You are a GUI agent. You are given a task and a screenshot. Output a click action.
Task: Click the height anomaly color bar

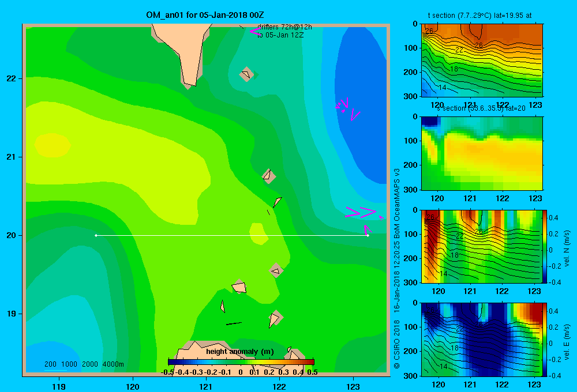[241, 362]
